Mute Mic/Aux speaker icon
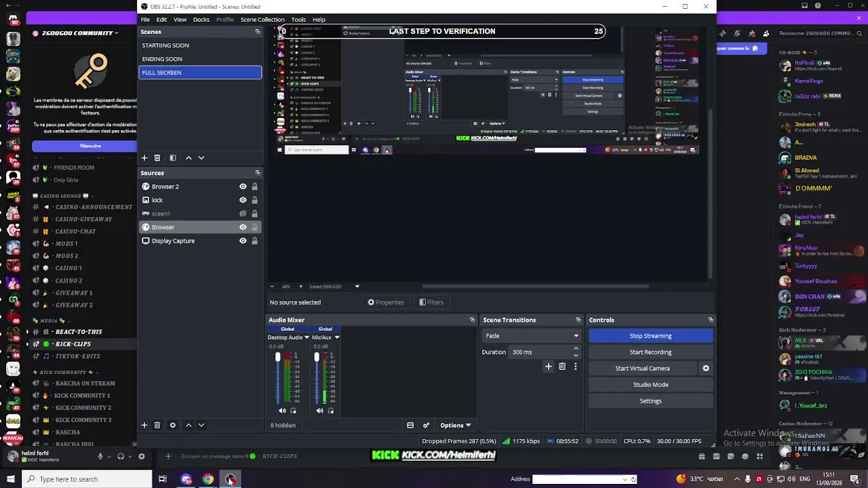The width and height of the screenshot is (868, 488). [320, 411]
